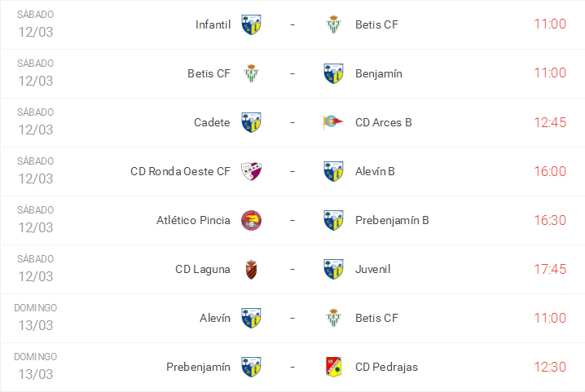The width and height of the screenshot is (585, 392).
Task: Click the Atlético Pincia team name
Action: pyautogui.click(x=193, y=220)
